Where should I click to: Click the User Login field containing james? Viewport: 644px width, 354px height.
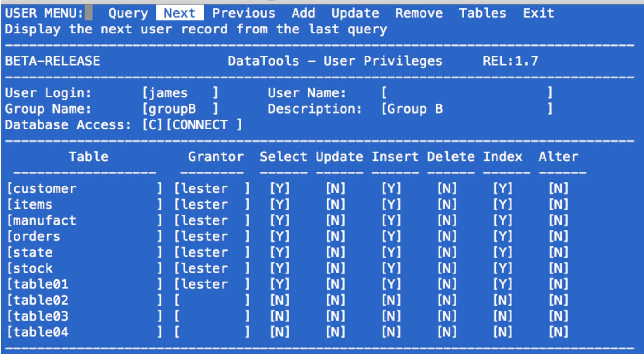point(180,93)
